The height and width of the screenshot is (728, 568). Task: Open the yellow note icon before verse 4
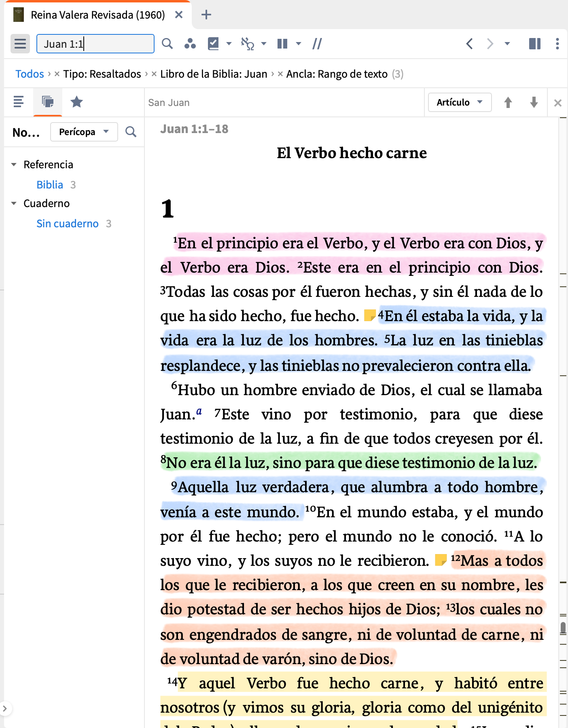click(370, 315)
